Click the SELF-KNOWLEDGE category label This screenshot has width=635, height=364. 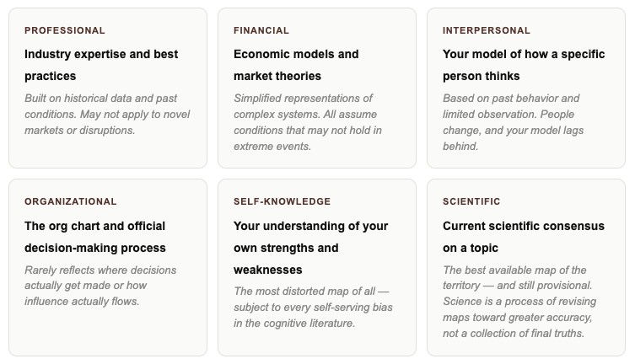(x=282, y=201)
